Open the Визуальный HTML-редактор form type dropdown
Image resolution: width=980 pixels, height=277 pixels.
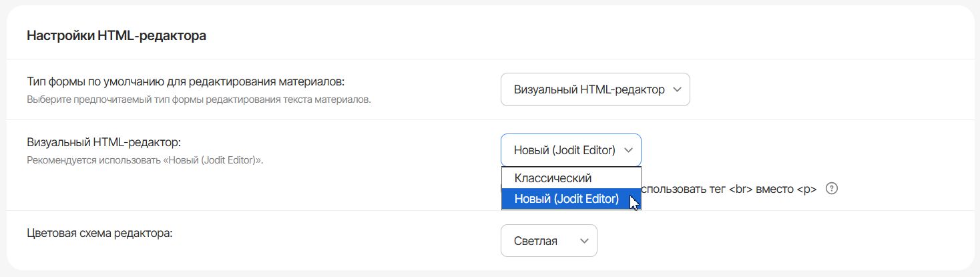click(x=594, y=89)
